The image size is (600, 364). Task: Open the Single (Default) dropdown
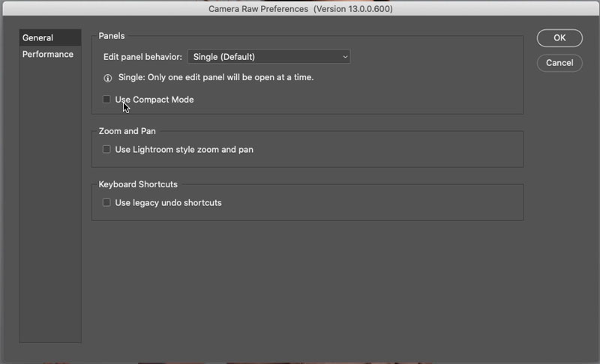[269, 57]
